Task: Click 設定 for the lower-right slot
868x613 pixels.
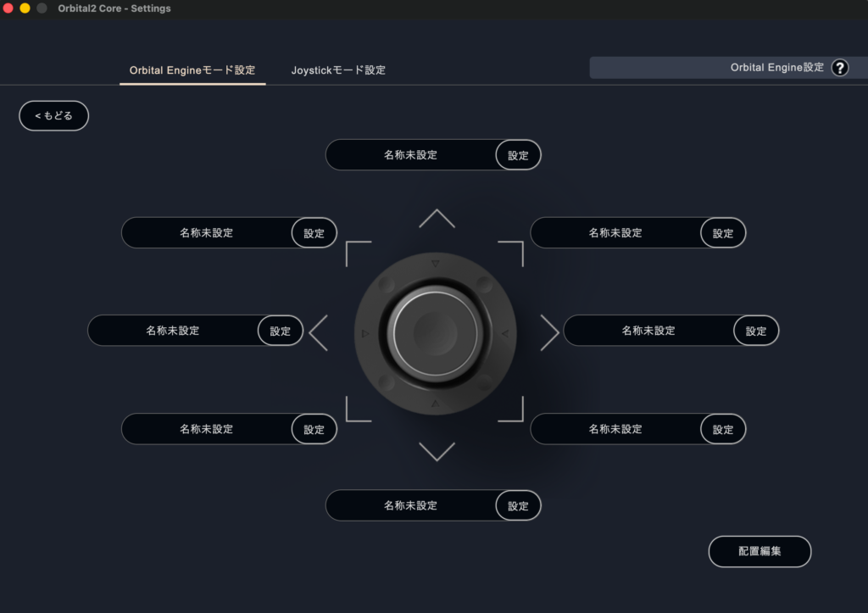Action: point(723,429)
